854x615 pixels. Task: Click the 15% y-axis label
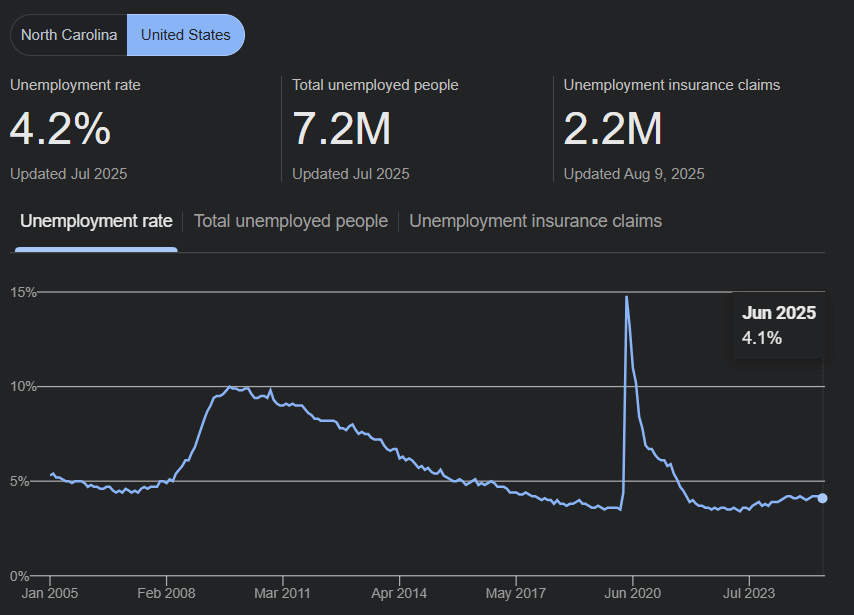pos(23,292)
